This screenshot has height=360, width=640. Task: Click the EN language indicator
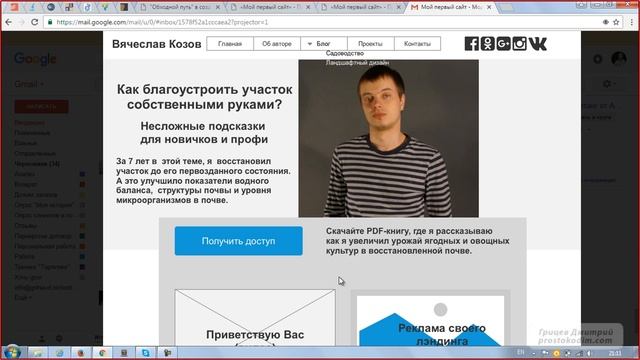click(521, 352)
